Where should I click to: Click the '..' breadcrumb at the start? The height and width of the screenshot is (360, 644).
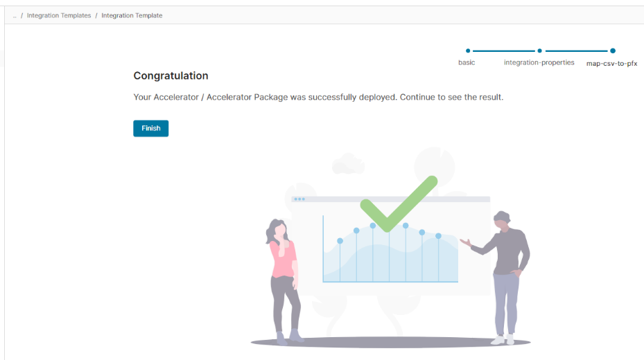15,15
